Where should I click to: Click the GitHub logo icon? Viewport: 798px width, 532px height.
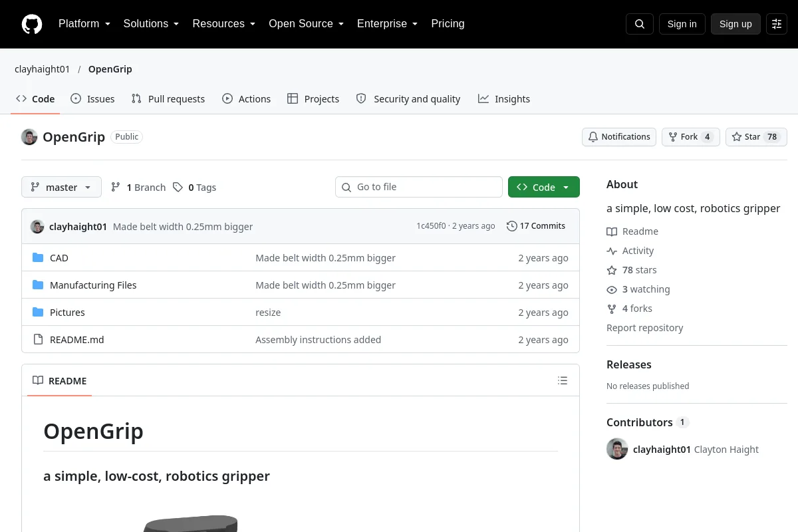(x=32, y=24)
